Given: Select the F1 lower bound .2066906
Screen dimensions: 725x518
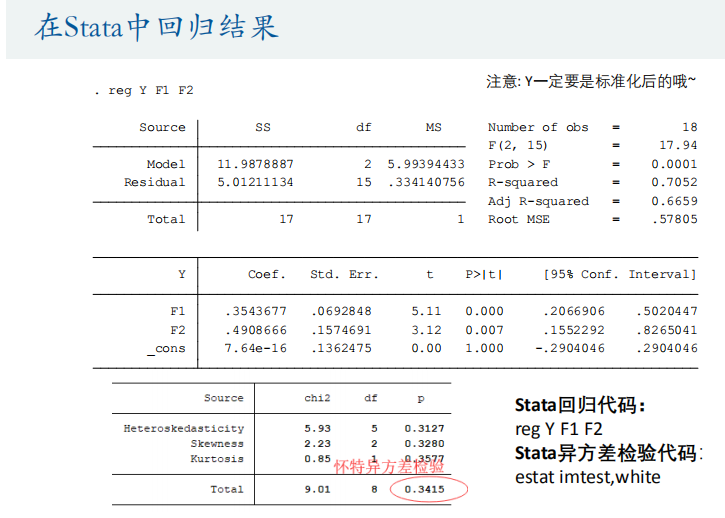Looking at the screenshot, I should coord(574,311).
